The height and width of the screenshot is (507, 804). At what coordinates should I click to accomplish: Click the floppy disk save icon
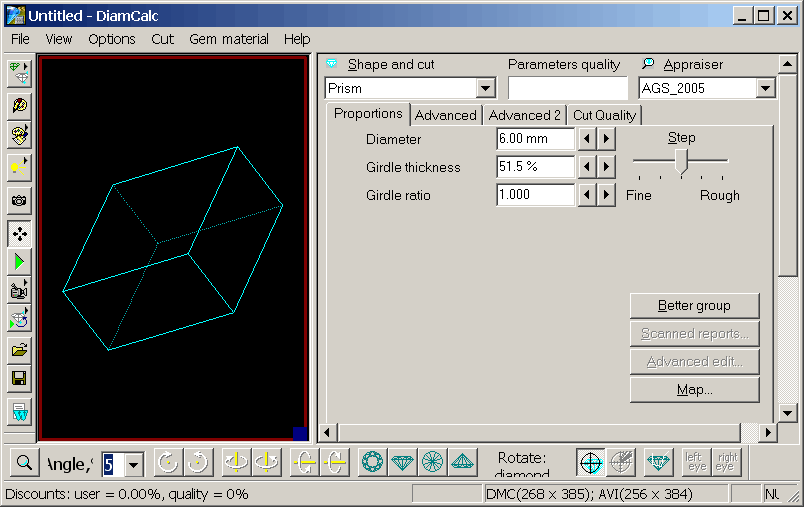[19, 379]
